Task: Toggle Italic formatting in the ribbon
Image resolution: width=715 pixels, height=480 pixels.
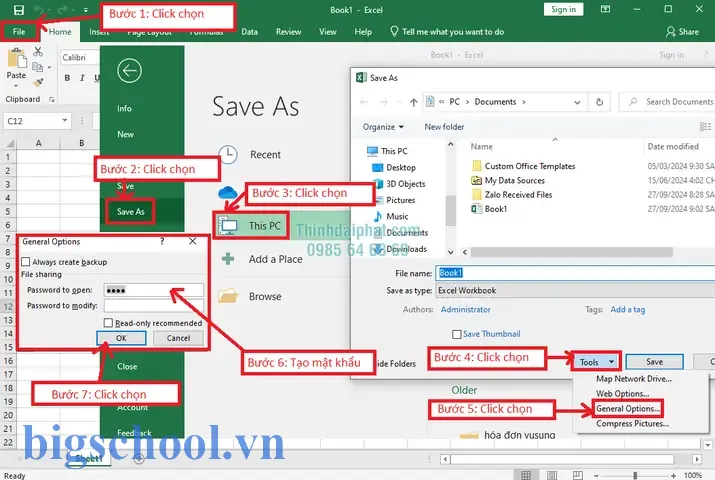Action: 82,78
